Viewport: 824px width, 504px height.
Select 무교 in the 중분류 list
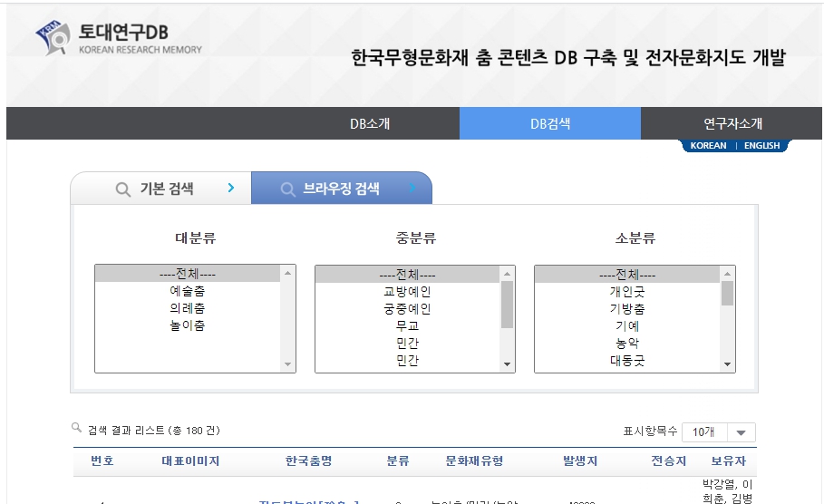tap(407, 325)
